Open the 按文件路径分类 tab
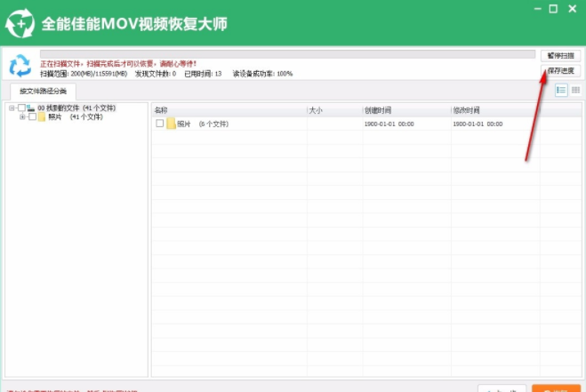The width and height of the screenshot is (586, 392). 43,92
